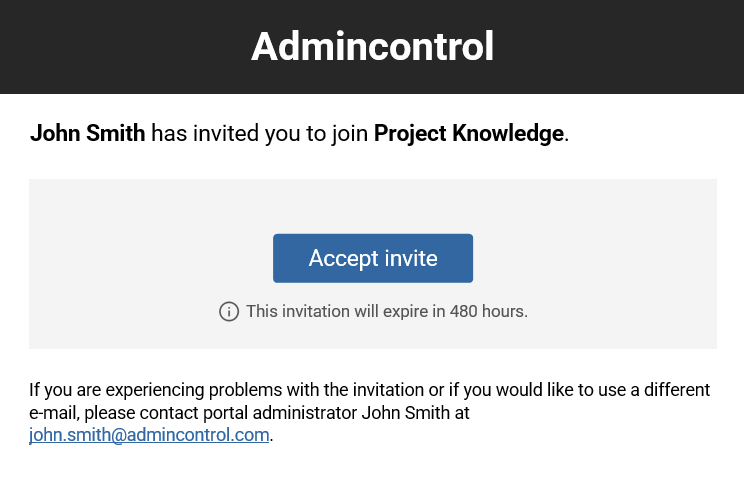Click the gray panel area right of the Accept button

(595, 258)
